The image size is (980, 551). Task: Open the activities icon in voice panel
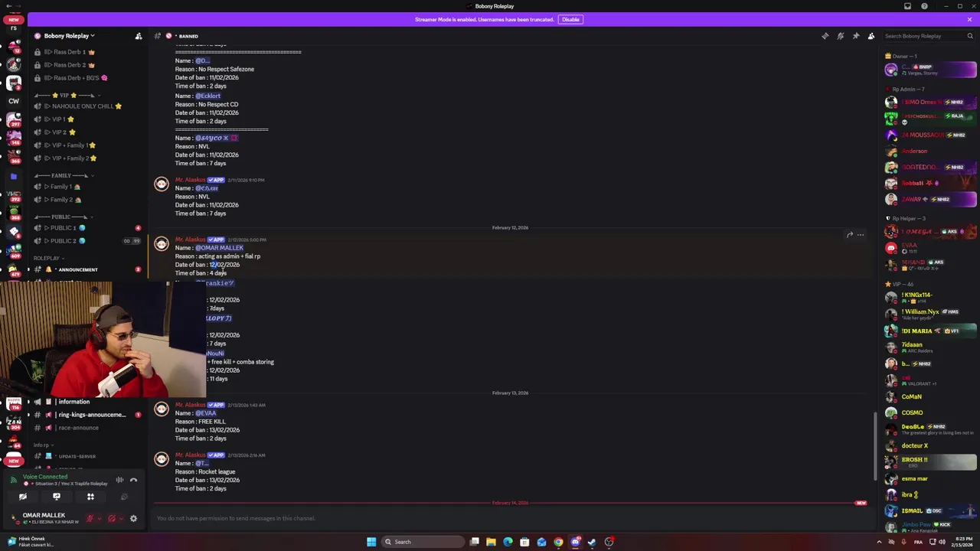[90, 497]
